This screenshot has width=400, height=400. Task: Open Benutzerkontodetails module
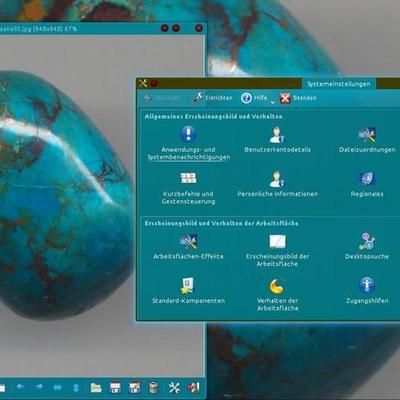point(277,140)
